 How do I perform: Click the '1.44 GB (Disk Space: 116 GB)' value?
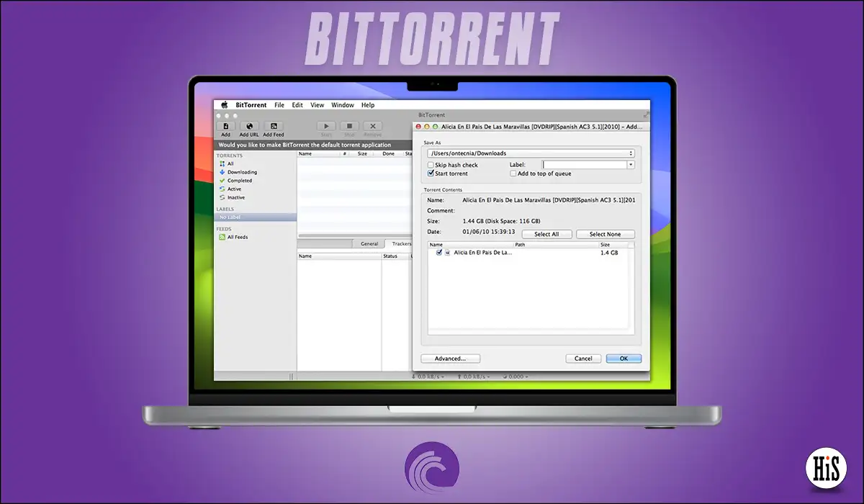[x=500, y=221]
